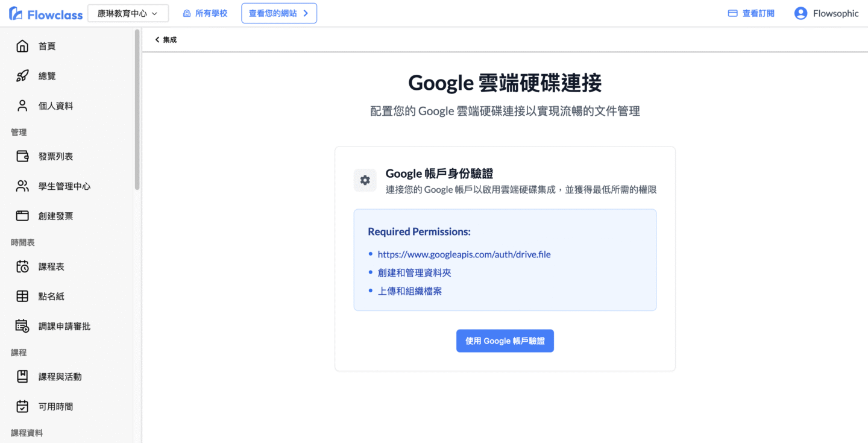Select 調課申請審批 in the sidebar
The width and height of the screenshot is (868, 443).
tap(64, 327)
